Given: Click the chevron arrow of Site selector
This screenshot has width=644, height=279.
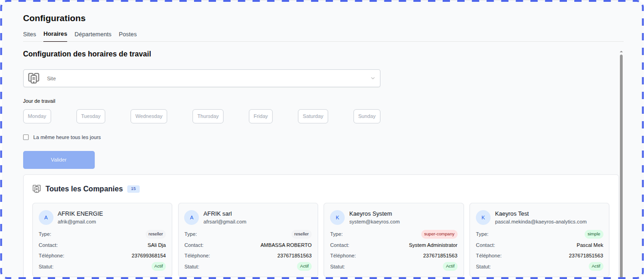Looking at the screenshot, I should pyautogui.click(x=373, y=78).
